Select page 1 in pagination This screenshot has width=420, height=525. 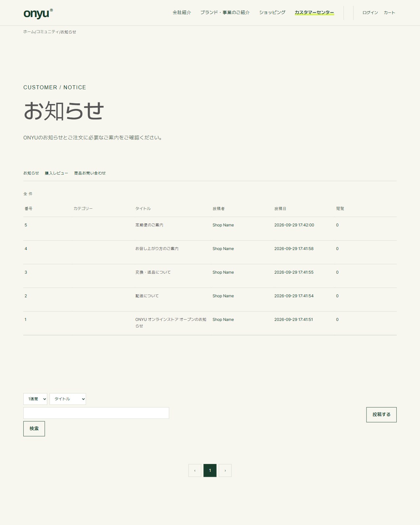(210, 471)
